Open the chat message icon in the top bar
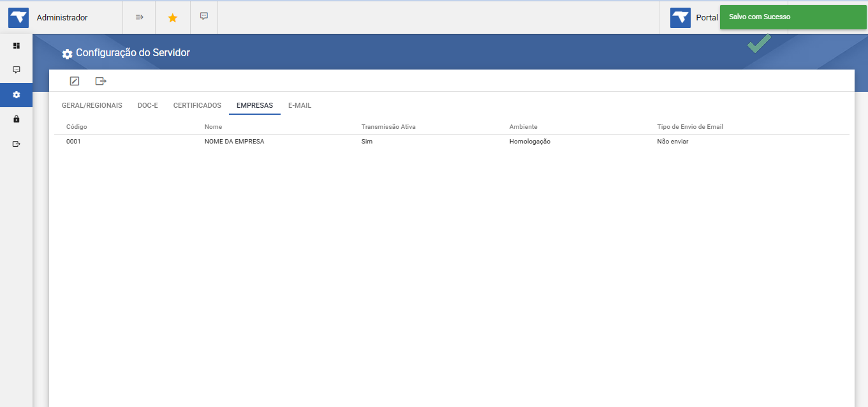The width and height of the screenshot is (868, 407). (x=204, y=16)
